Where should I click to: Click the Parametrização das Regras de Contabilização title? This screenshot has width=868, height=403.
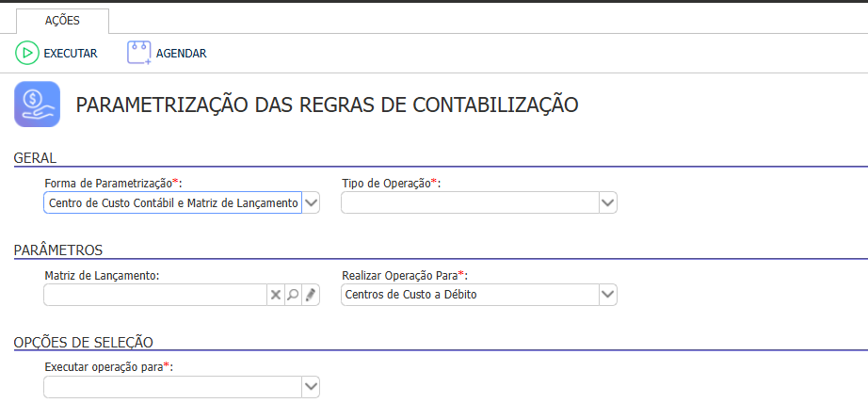327,105
